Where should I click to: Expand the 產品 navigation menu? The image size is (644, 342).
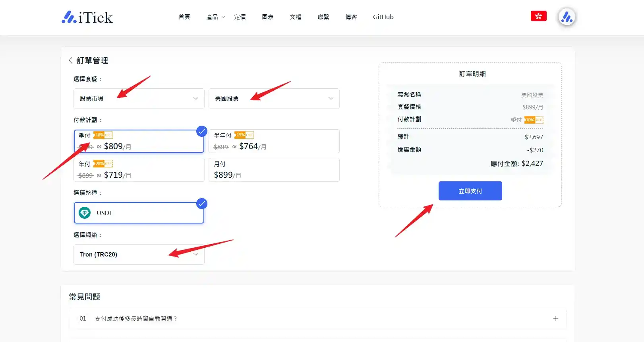(215, 17)
